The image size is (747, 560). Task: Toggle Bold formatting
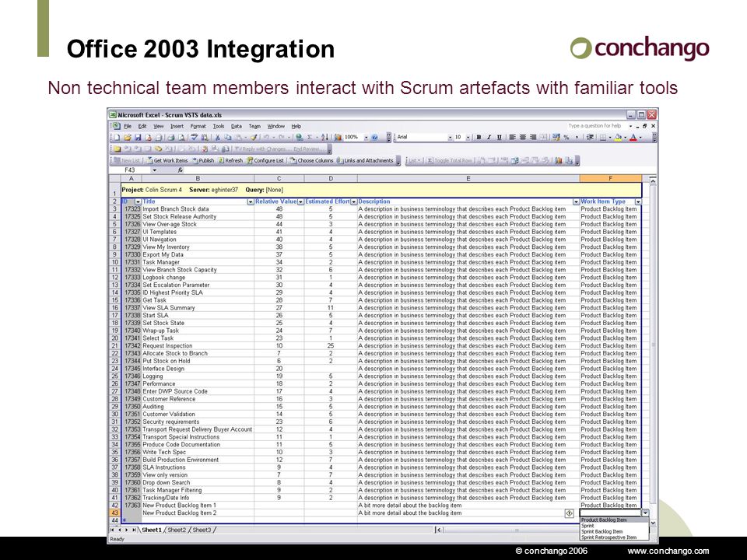point(479,137)
